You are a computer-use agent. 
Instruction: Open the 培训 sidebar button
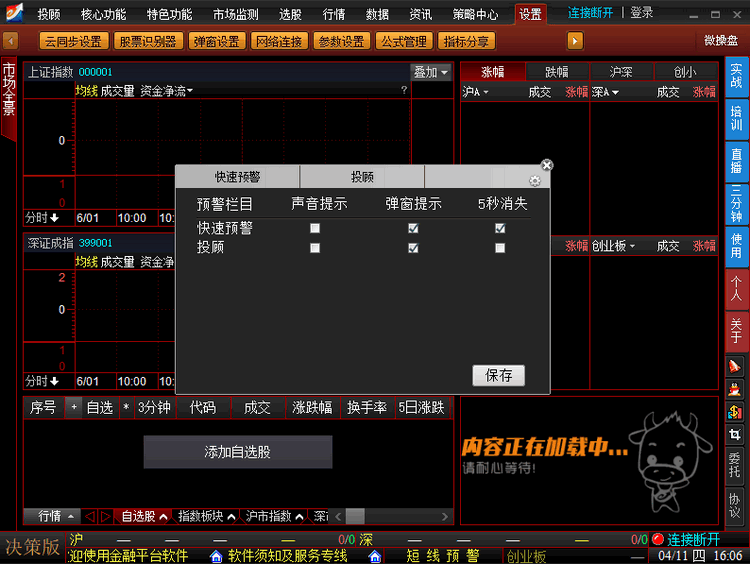click(736, 119)
